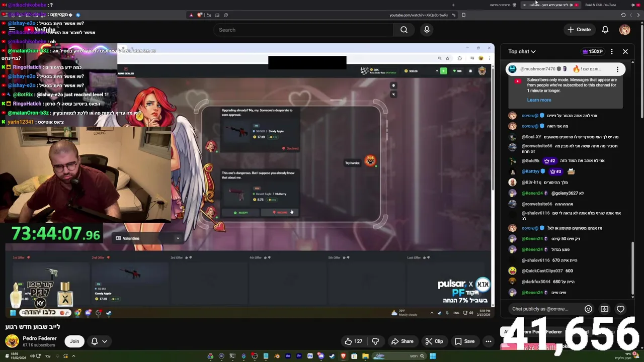Open Pedro Federer channel name link
Viewport: 644px width, 362px height.
click(40, 338)
